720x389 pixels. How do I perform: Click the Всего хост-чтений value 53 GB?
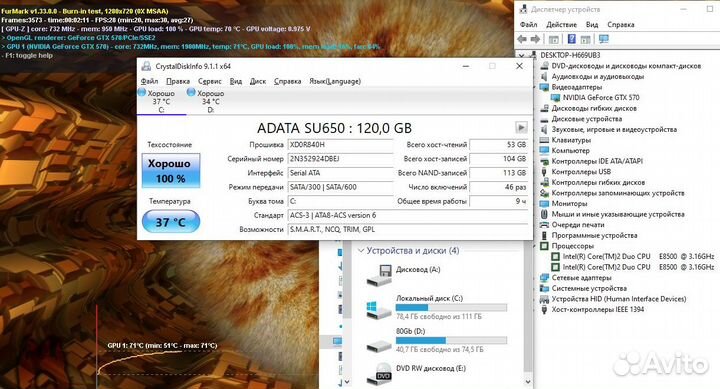pyautogui.click(x=499, y=145)
